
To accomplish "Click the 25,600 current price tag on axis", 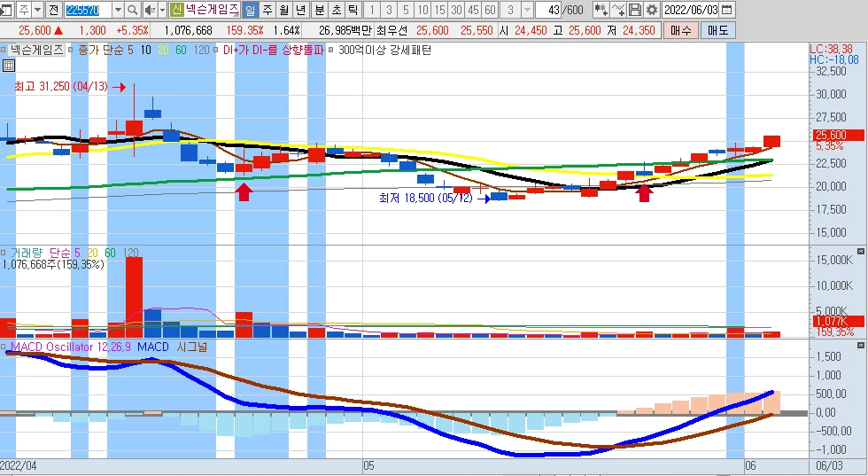I will (x=838, y=135).
